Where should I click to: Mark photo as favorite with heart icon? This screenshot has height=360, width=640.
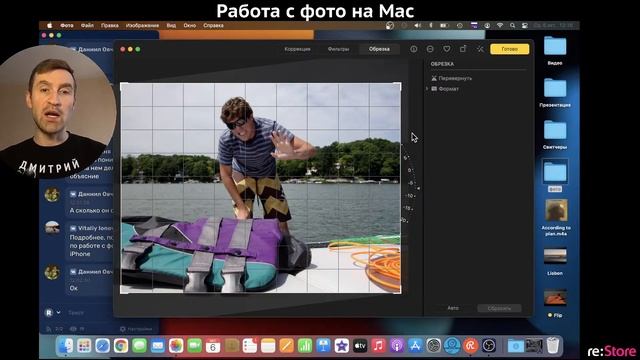click(x=447, y=49)
